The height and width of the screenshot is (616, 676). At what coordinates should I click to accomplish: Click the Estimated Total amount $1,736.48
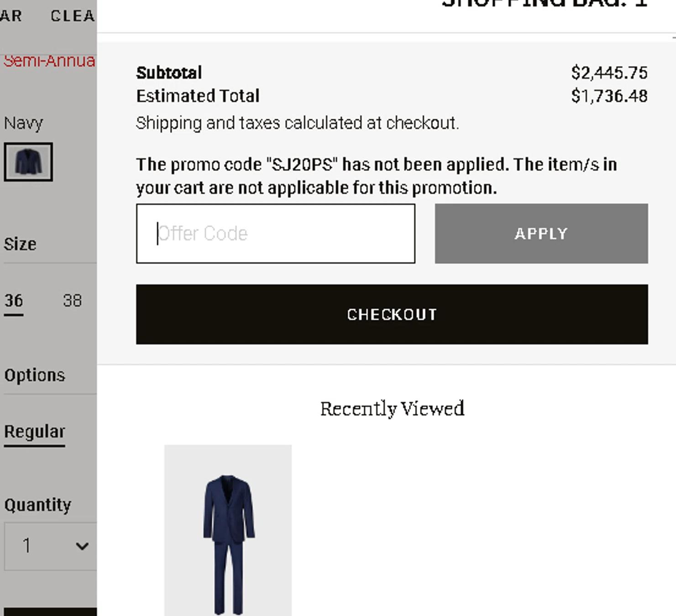click(x=609, y=96)
